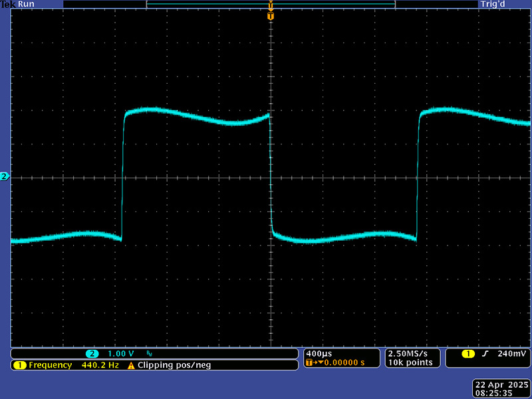Viewport: 532px width, 399px height.
Task: Open the 1.00 V vertical scale readout
Action: (121, 354)
